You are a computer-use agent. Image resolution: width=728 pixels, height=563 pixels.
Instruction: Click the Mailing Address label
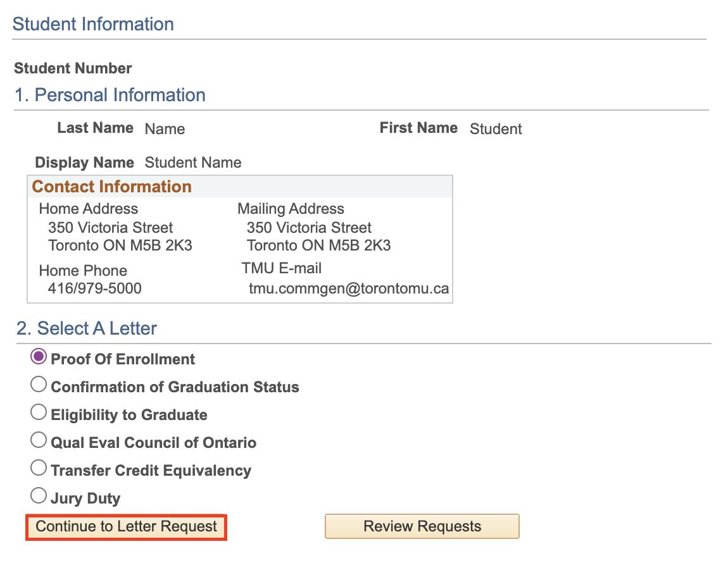tap(291, 209)
